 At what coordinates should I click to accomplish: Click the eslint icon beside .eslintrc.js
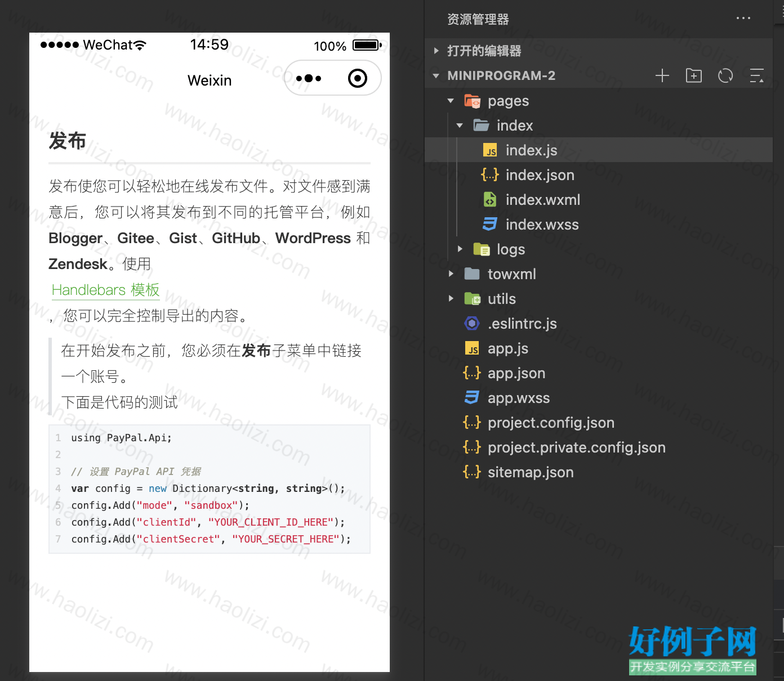[472, 324]
